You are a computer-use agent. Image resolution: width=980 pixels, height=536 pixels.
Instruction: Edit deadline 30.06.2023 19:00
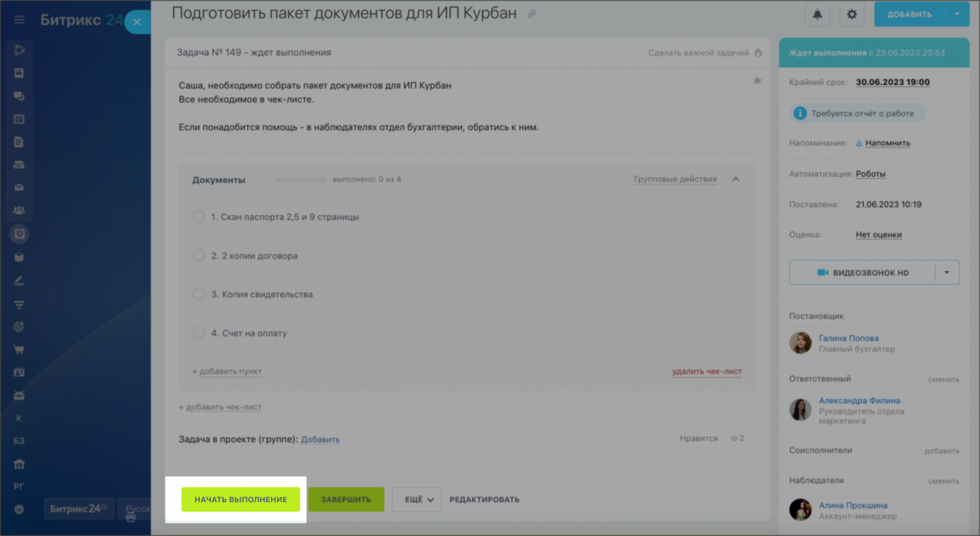[x=893, y=82]
